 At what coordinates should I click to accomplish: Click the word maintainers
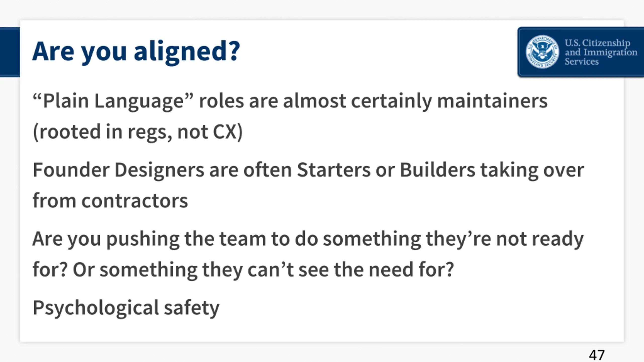point(492,101)
